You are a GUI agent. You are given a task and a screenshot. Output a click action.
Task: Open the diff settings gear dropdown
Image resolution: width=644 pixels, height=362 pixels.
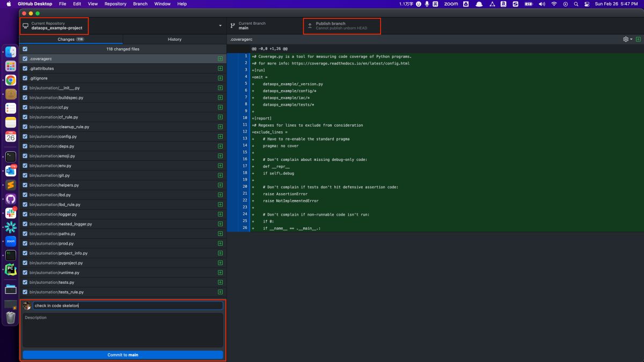[x=627, y=39]
